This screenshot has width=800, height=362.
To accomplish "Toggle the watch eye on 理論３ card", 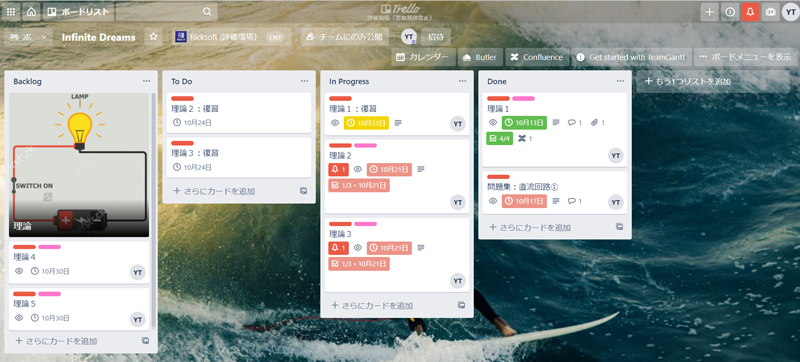I will pyautogui.click(x=358, y=248).
